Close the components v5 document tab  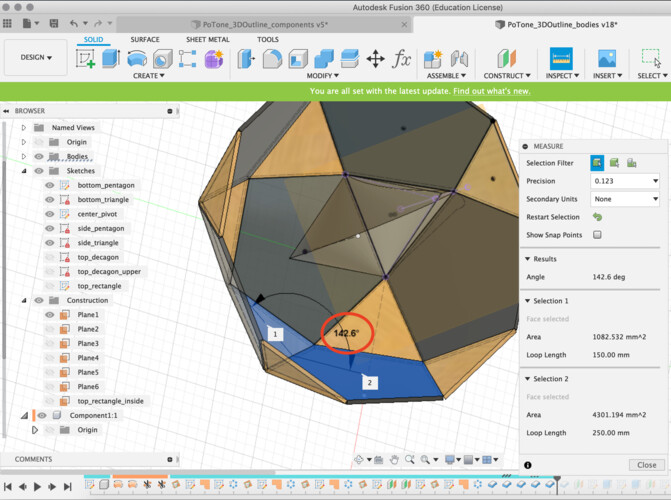[x=404, y=25]
